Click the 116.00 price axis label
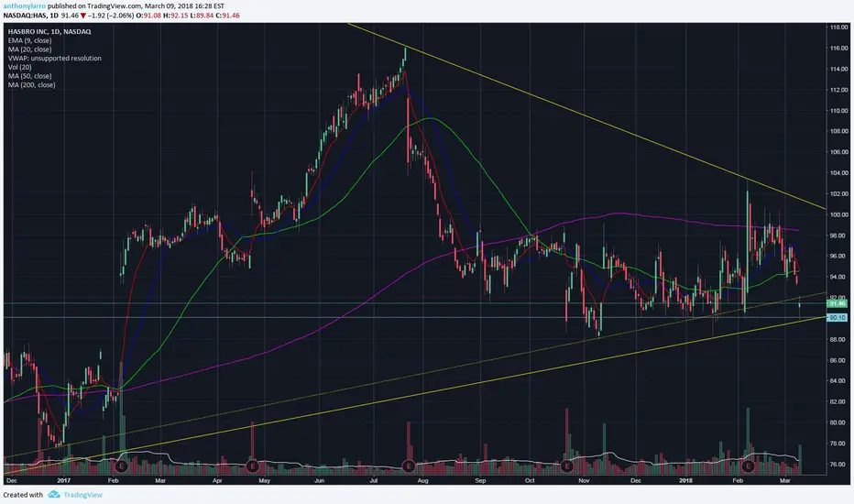The height and width of the screenshot is (504, 854). tap(838, 49)
